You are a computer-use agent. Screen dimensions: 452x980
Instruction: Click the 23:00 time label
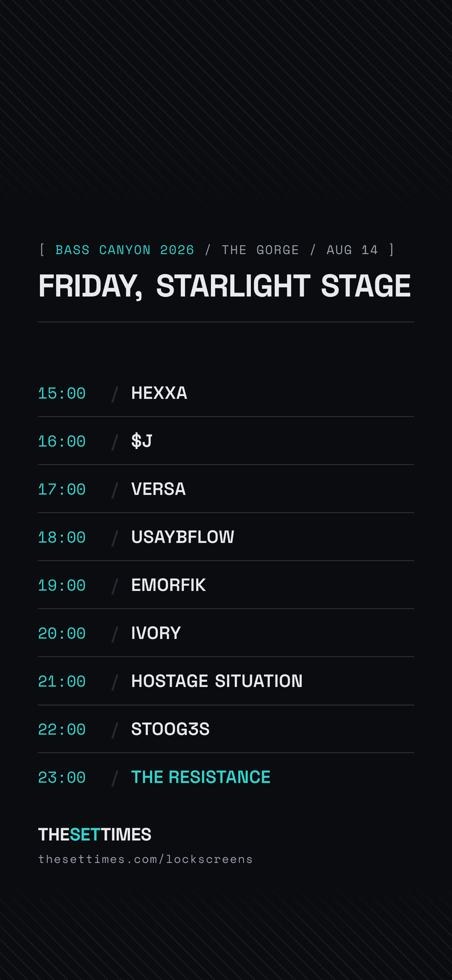pos(62,777)
